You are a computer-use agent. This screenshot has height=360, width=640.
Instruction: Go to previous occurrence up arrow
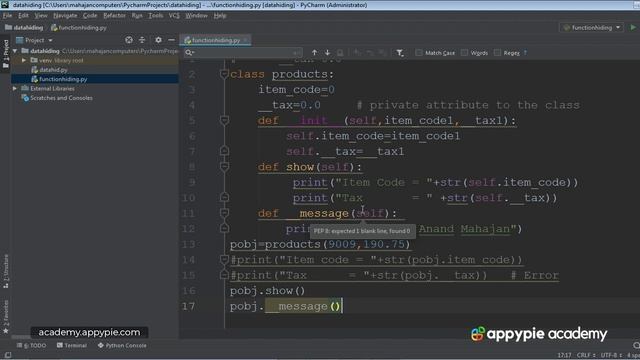click(x=314, y=53)
